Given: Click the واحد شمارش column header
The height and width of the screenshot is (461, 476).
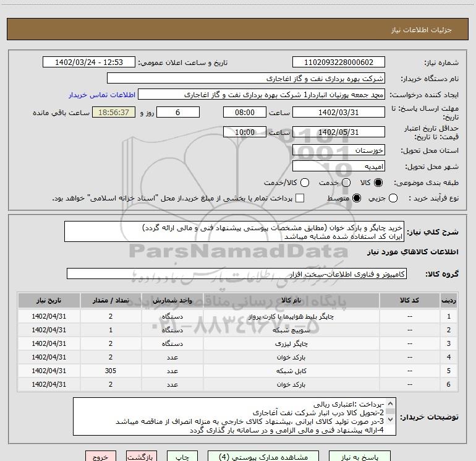Looking at the screenshot, I should [x=172, y=301].
